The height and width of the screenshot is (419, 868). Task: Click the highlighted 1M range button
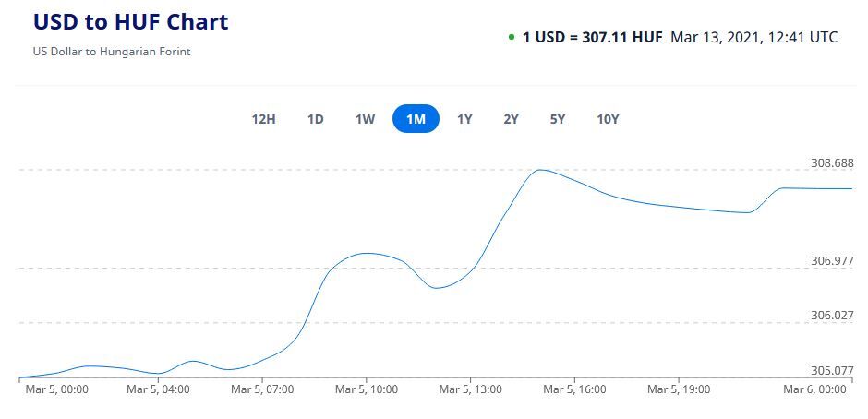tap(416, 119)
